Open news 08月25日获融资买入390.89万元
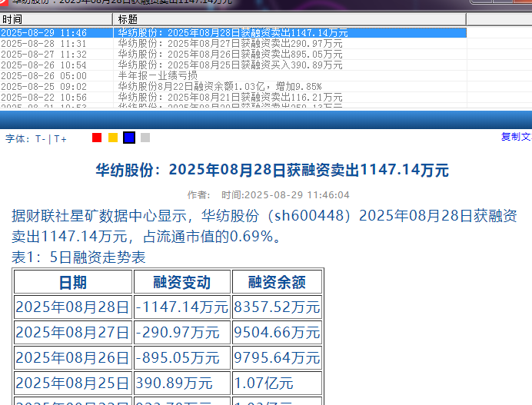Image resolution: width=532 pixels, height=405 pixels. [230, 65]
